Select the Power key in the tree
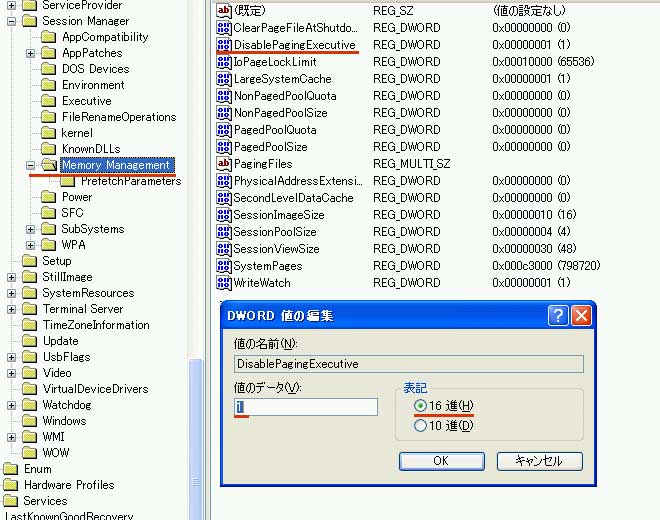660x520 pixels. coord(77,197)
